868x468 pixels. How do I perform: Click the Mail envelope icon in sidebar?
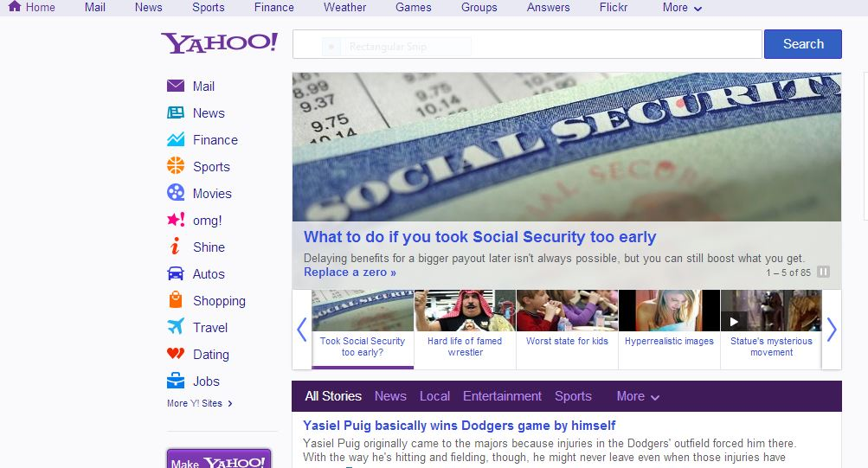(176, 86)
